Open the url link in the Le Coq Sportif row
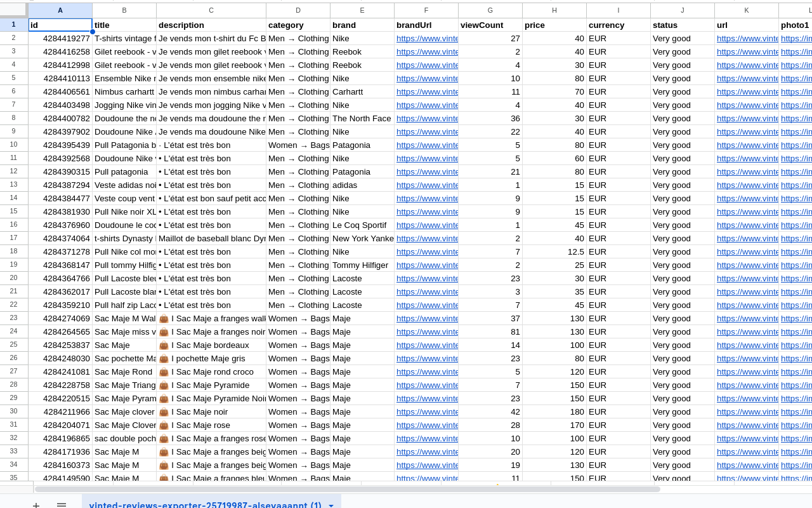 pyautogui.click(x=747, y=225)
